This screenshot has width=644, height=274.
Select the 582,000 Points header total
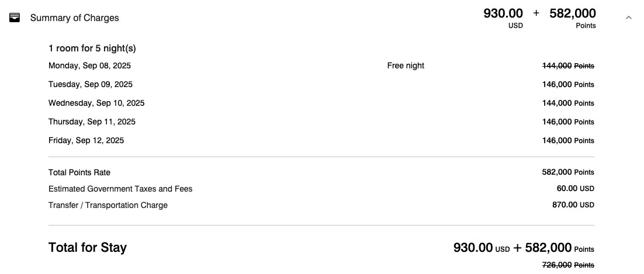(x=573, y=18)
